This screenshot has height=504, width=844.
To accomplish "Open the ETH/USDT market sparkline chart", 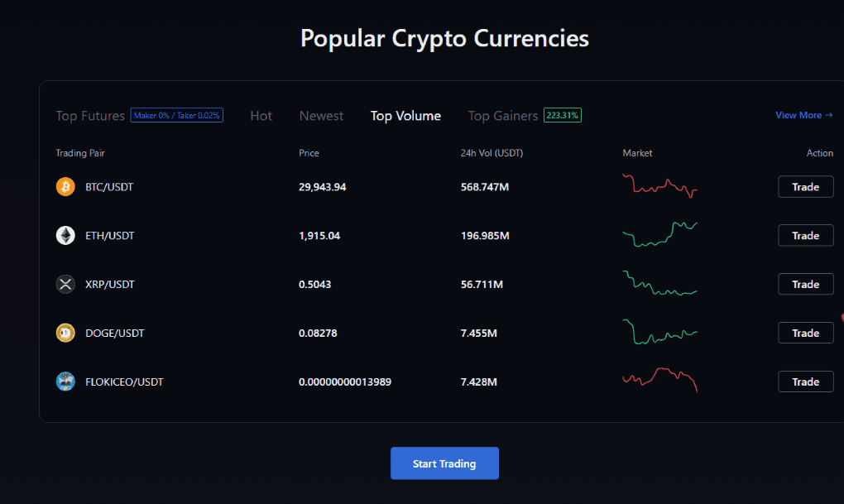I will pyautogui.click(x=659, y=235).
